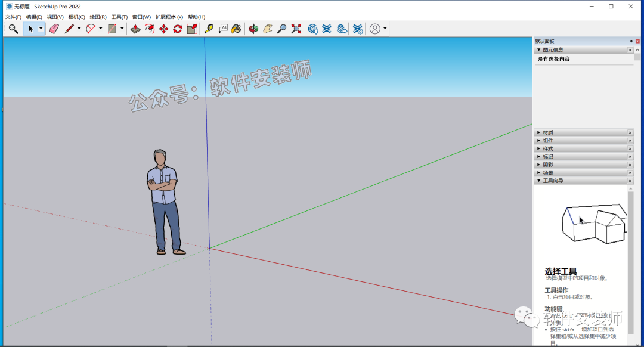
Task: Open the account icon dropdown arrow
Action: [x=385, y=29]
